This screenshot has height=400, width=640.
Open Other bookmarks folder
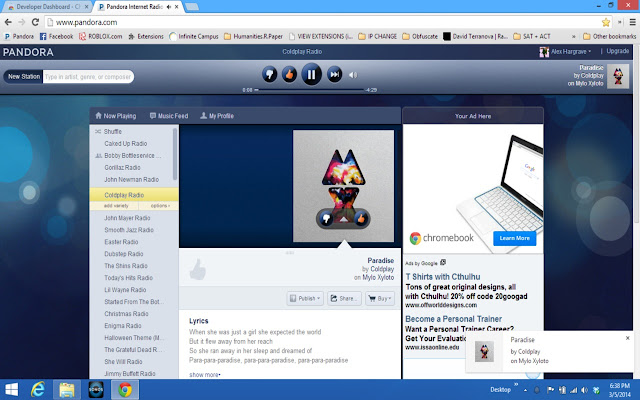(610, 36)
